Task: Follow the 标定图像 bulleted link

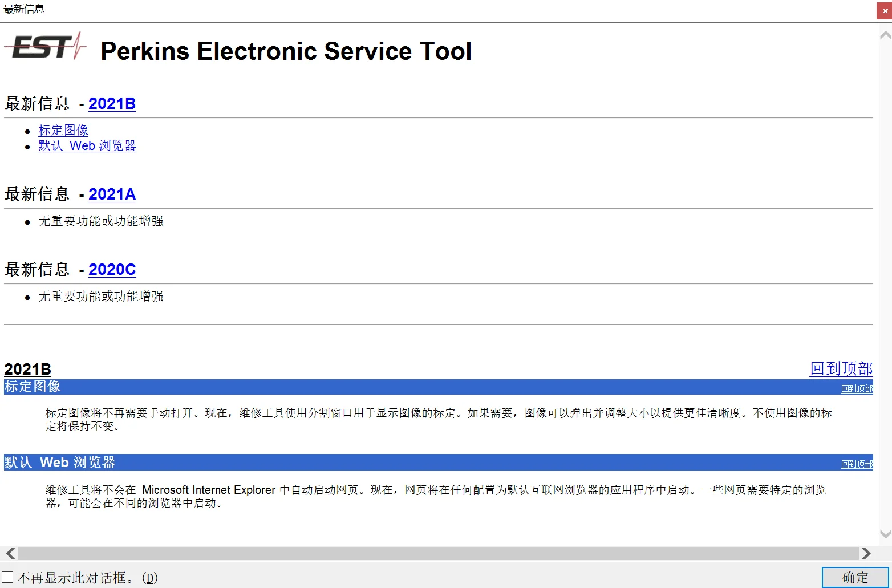Action: point(63,131)
